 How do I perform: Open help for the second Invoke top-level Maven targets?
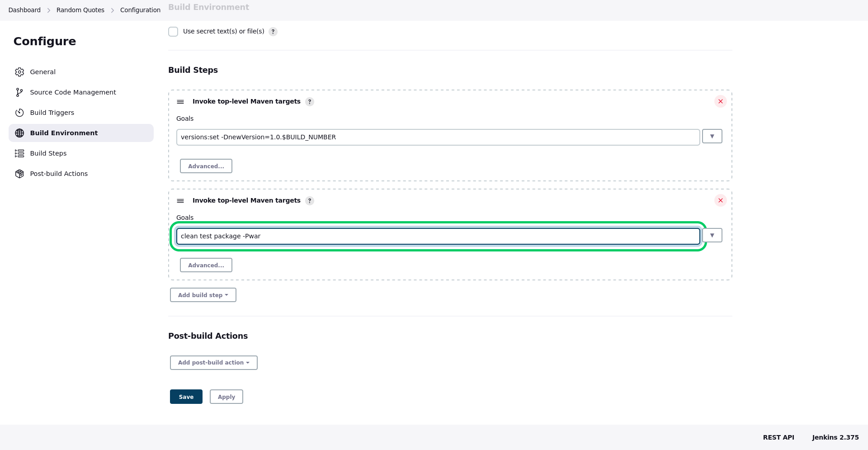point(310,201)
